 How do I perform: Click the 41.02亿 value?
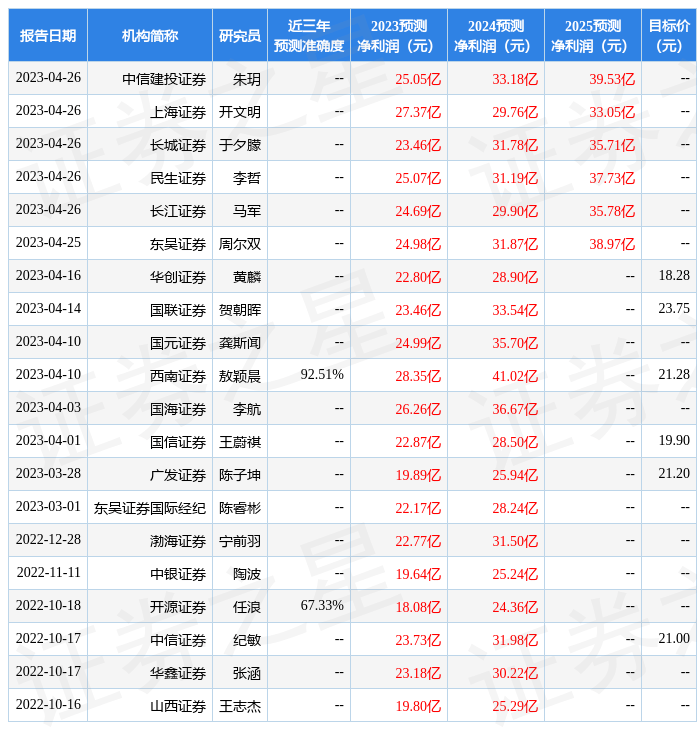tap(515, 376)
